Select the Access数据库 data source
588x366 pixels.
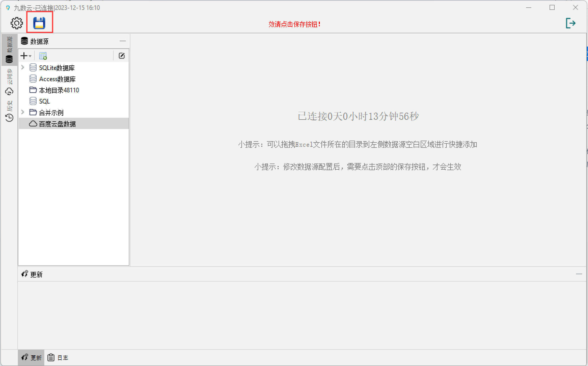point(57,79)
